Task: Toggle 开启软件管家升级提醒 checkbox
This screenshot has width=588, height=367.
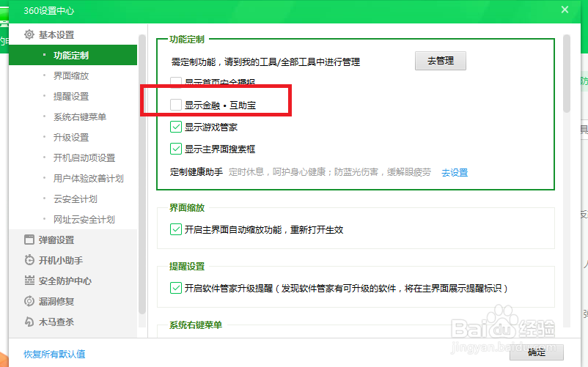Action: tap(176, 288)
